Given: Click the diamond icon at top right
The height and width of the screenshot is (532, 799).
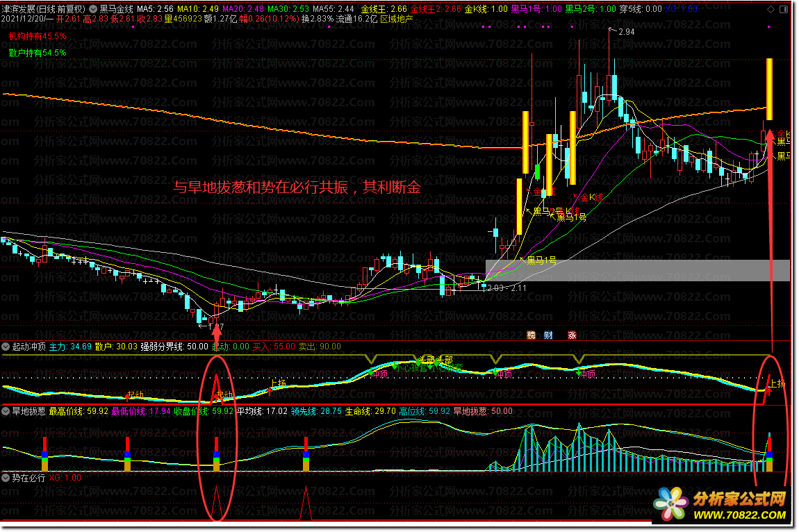Looking at the screenshot, I should pyautogui.click(x=771, y=9).
